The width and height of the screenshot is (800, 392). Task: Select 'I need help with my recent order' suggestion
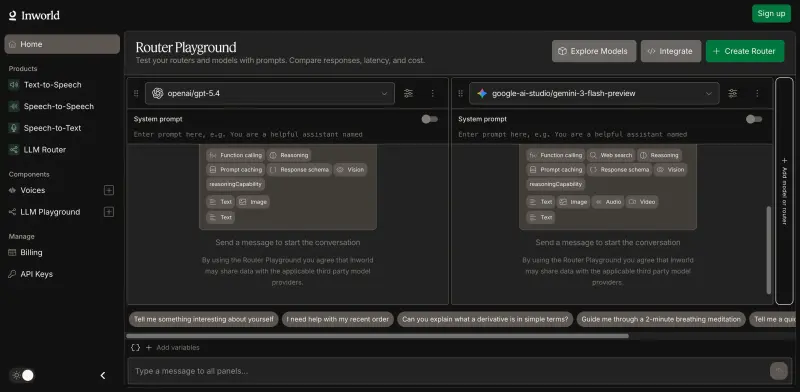tap(338, 320)
